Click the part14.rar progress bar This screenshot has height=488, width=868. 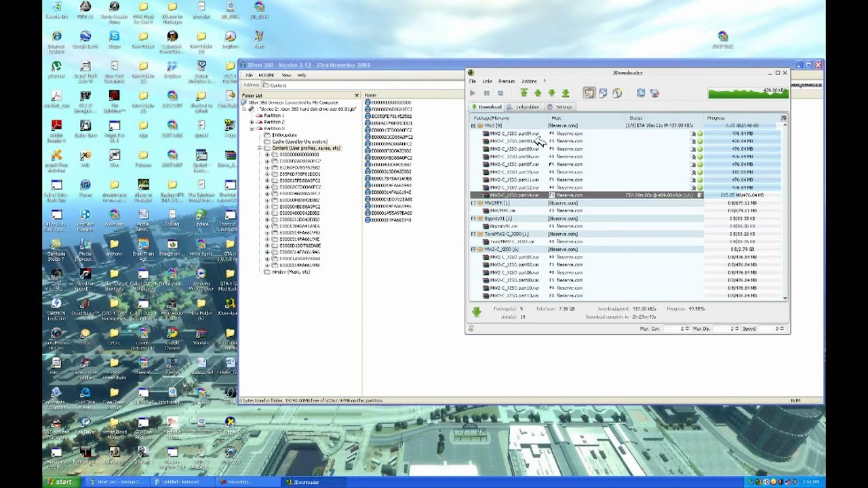(743, 195)
